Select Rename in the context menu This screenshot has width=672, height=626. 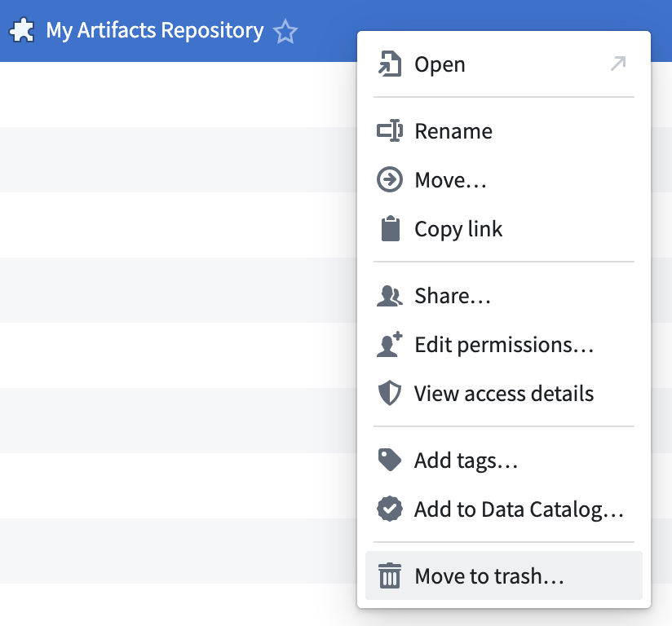503,130
